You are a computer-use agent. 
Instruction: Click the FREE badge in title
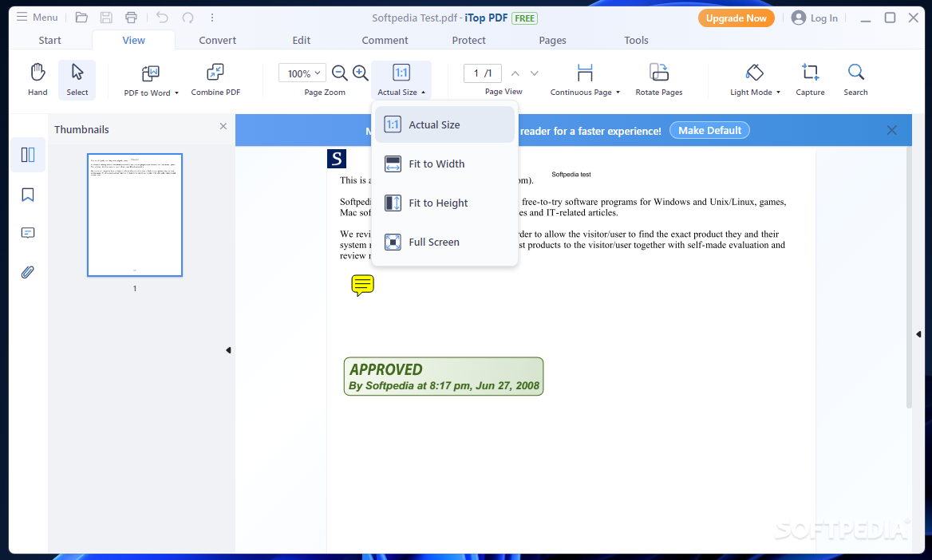[524, 18]
